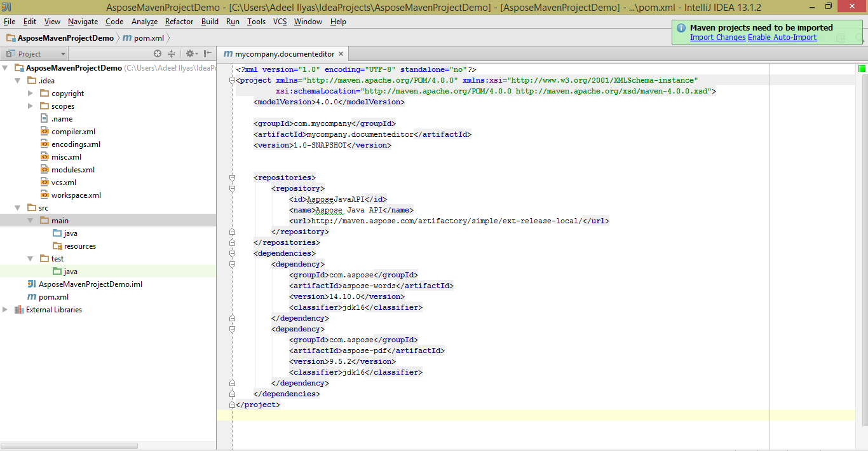Select AsposeMavenProjectDemo.iml file in tree
868x451 pixels.
90,284
